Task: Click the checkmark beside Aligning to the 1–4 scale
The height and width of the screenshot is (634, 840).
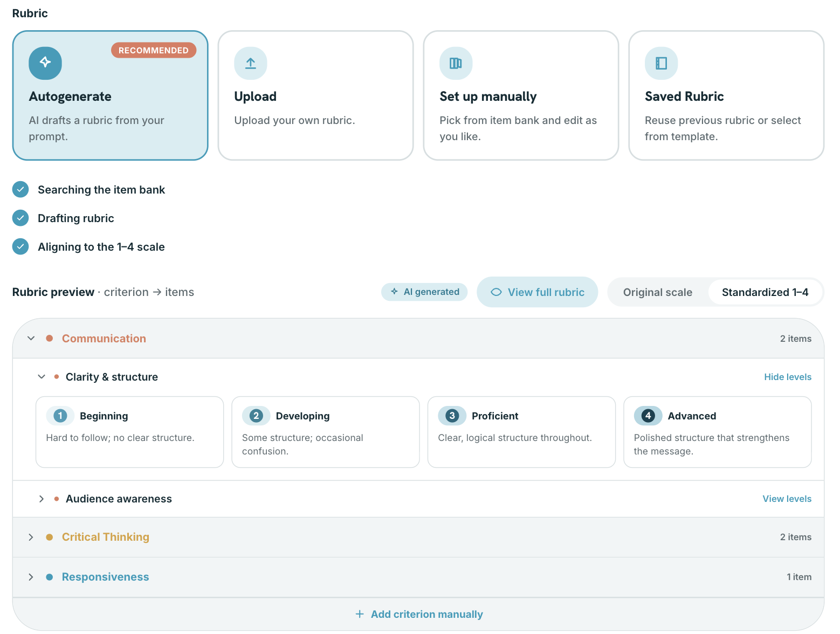Action: click(x=20, y=246)
